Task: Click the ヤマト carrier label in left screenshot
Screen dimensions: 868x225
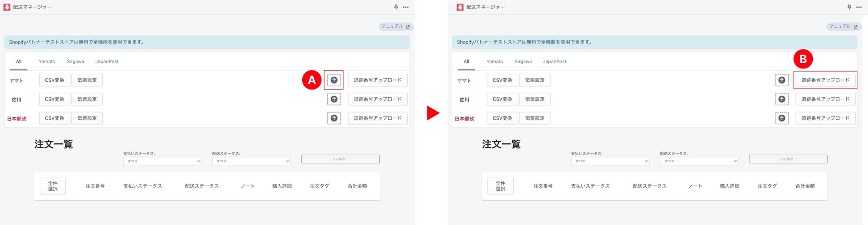Action: (16, 80)
